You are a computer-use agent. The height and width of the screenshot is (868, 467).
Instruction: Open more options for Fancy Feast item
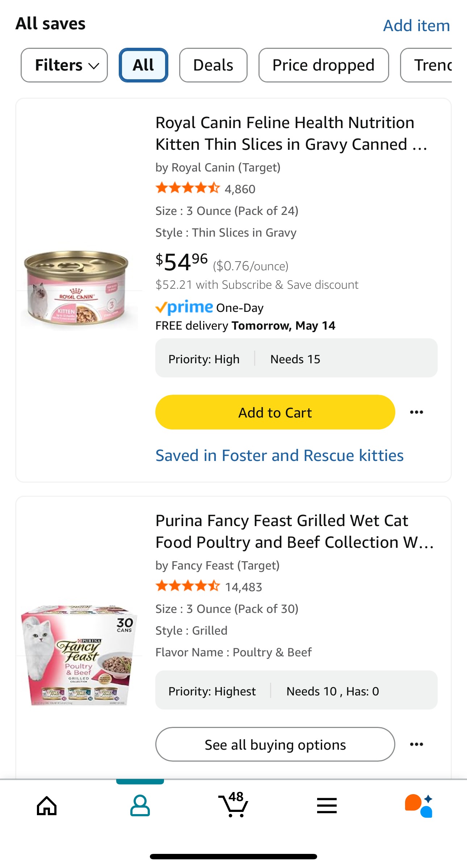coord(416,744)
